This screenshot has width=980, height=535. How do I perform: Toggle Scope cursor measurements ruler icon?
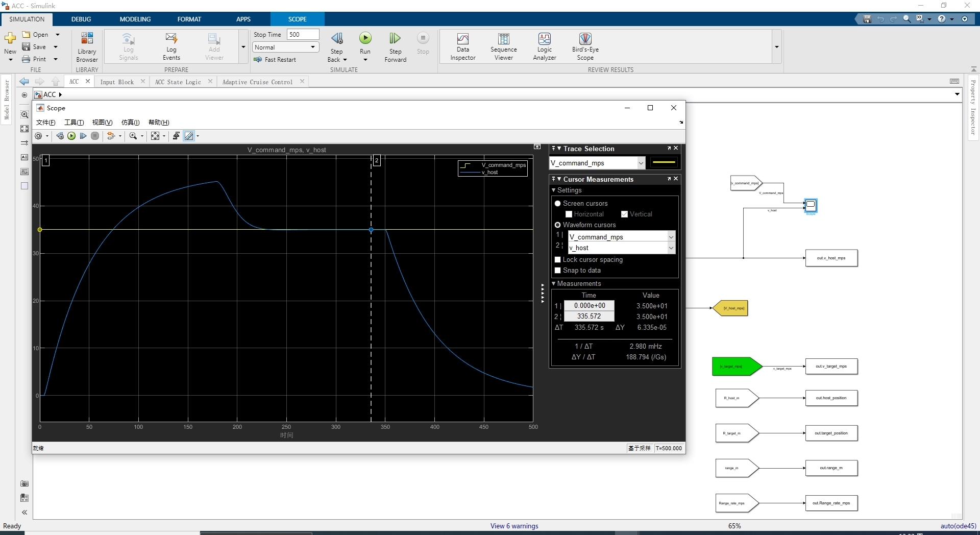point(189,136)
